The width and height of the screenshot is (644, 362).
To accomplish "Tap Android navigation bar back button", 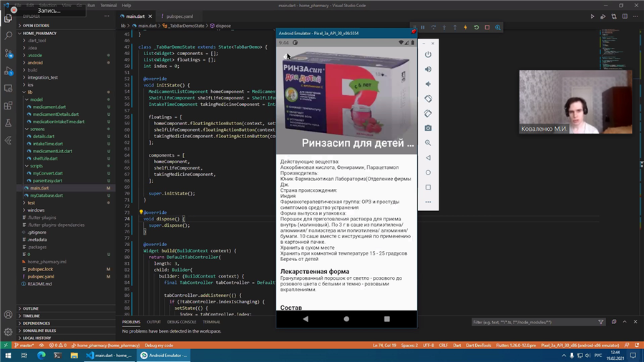I will pos(306,319).
